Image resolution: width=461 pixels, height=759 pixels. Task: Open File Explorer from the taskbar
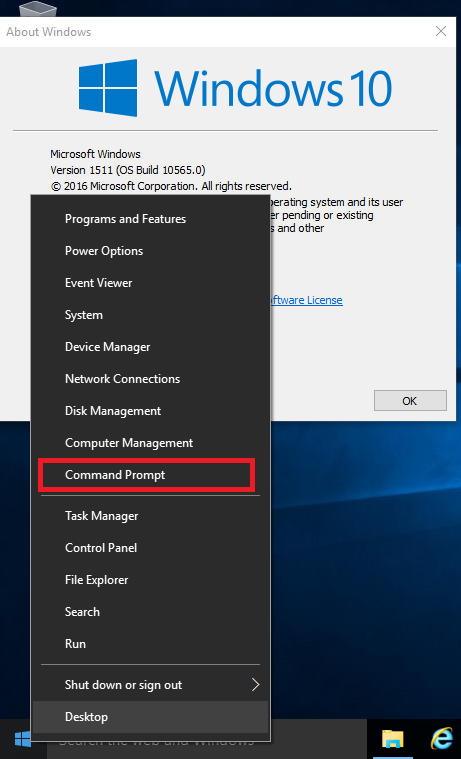coord(393,739)
